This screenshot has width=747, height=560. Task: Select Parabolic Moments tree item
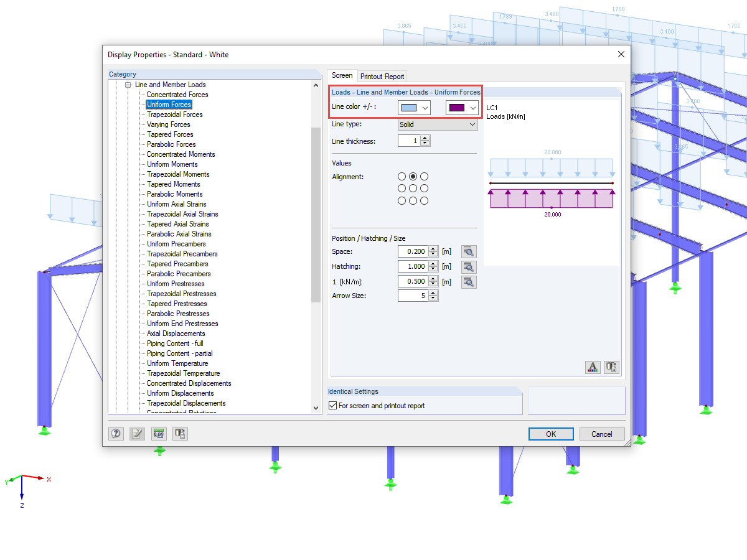[174, 194]
